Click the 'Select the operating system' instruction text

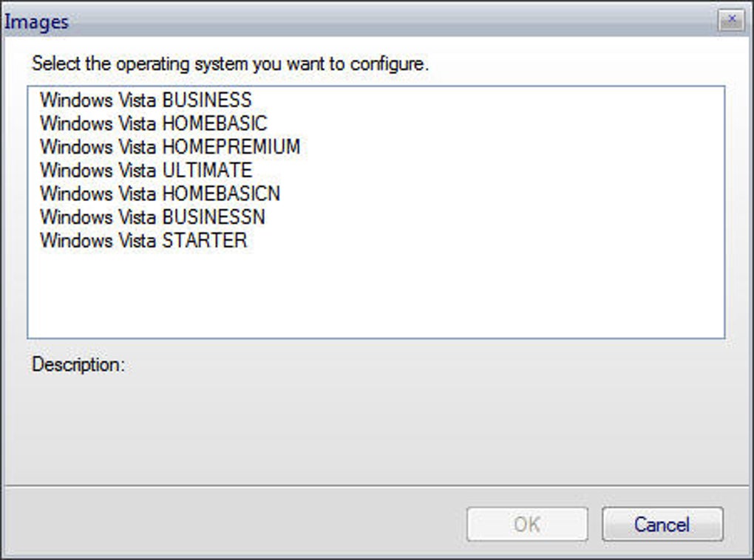click(230, 64)
